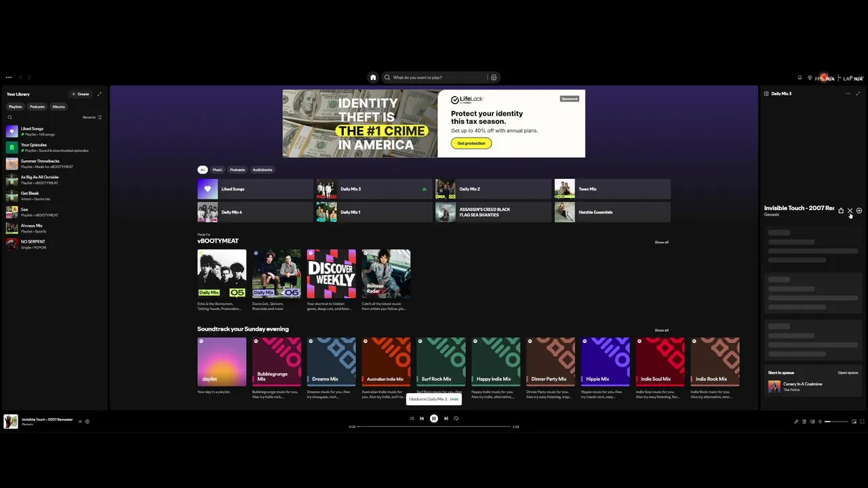Toggle repeat mode
Image resolution: width=868 pixels, height=488 pixels.
[456, 419]
